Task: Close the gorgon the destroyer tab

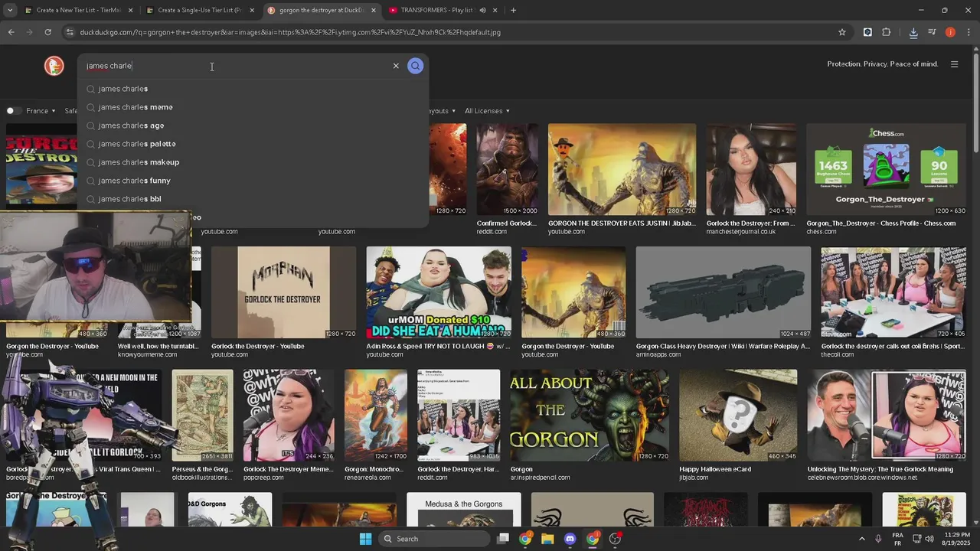Action: click(x=374, y=11)
